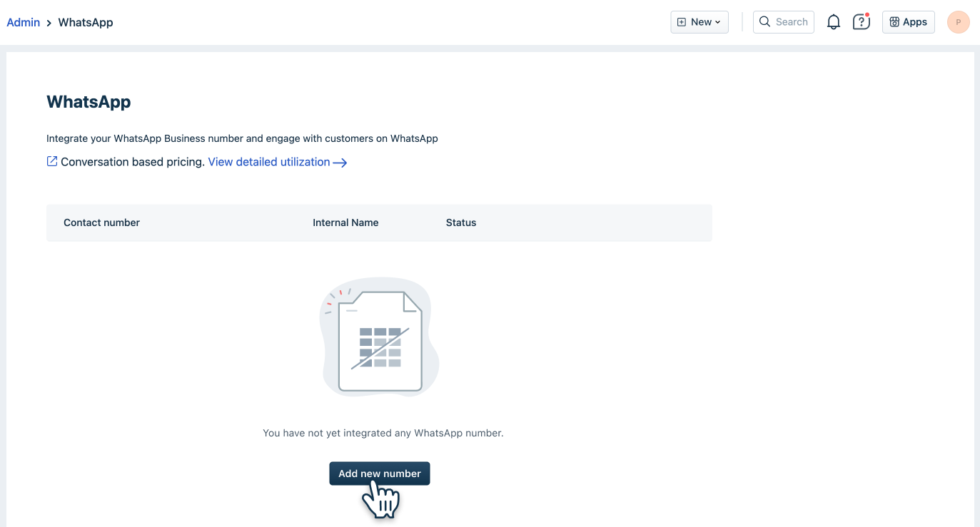Click the WhatsApp breadcrumb text
The image size is (980, 527).
click(x=86, y=22)
